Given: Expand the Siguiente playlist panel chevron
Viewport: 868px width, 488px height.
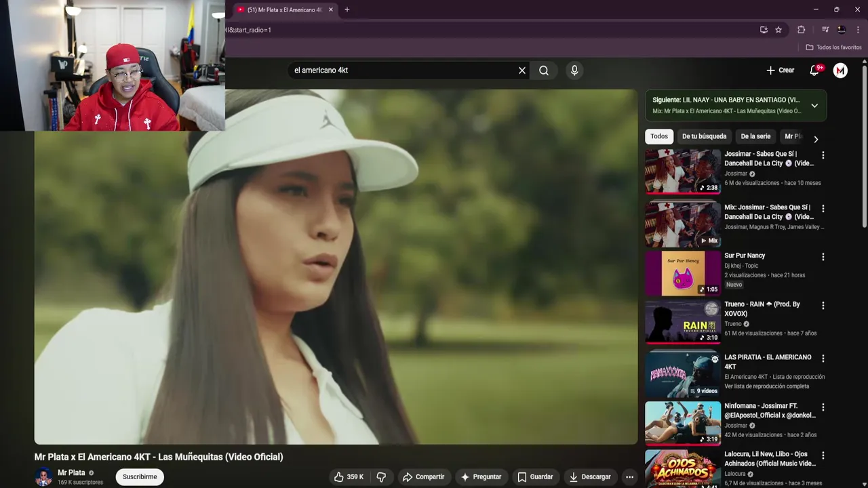Looking at the screenshot, I should [x=814, y=106].
